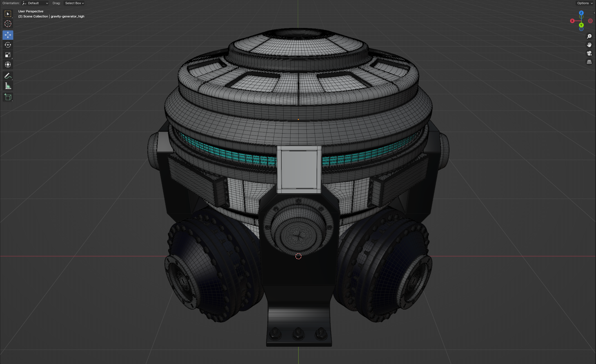Open the Drag Select Box dropdown
The height and width of the screenshot is (364, 596).
point(74,3)
